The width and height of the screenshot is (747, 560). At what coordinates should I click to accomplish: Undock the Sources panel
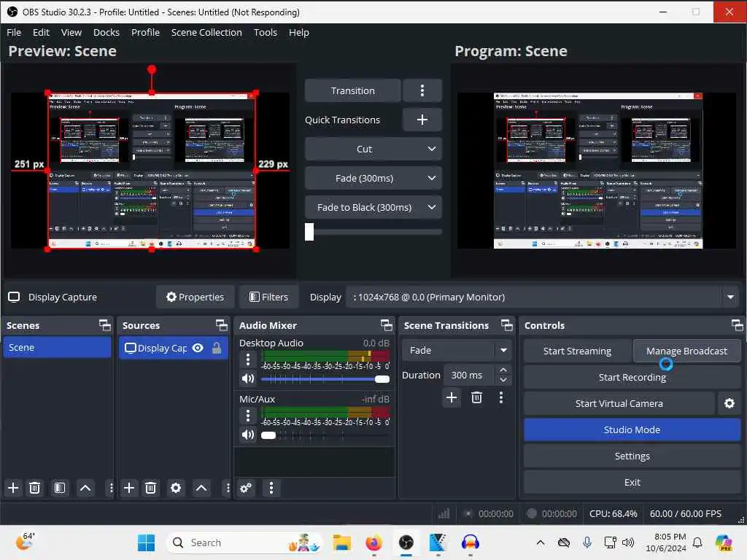tap(221, 325)
